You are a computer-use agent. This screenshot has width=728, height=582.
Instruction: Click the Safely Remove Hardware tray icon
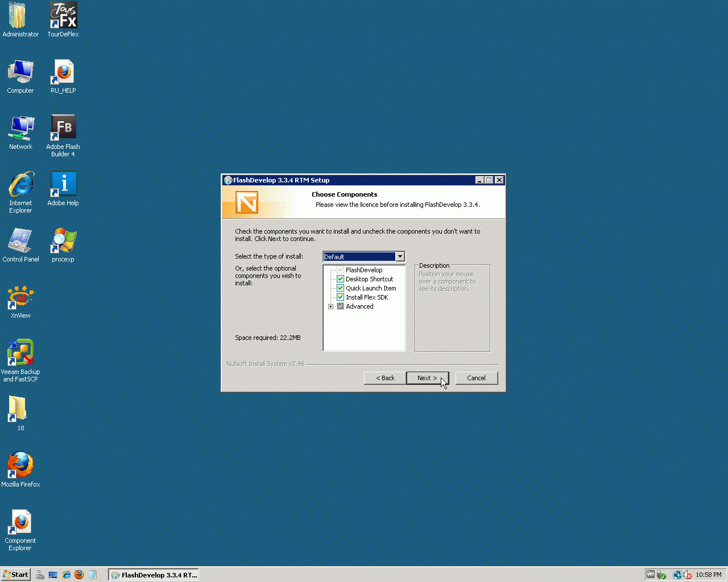click(x=661, y=575)
